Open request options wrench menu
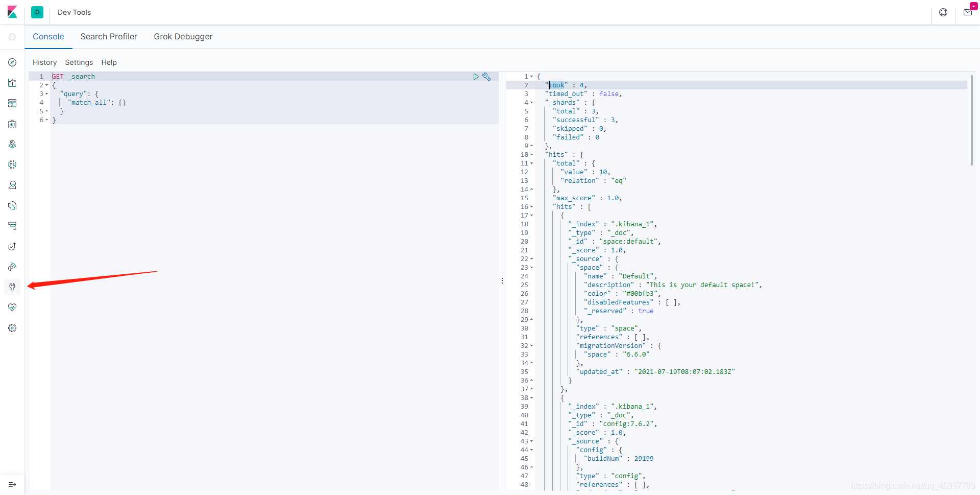Screen dimensions: 980x495 [x=486, y=77]
